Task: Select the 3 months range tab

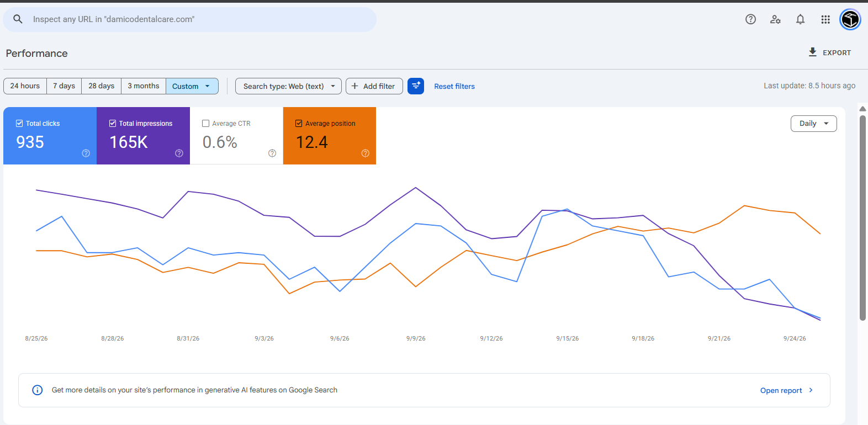Action: (144, 86)
